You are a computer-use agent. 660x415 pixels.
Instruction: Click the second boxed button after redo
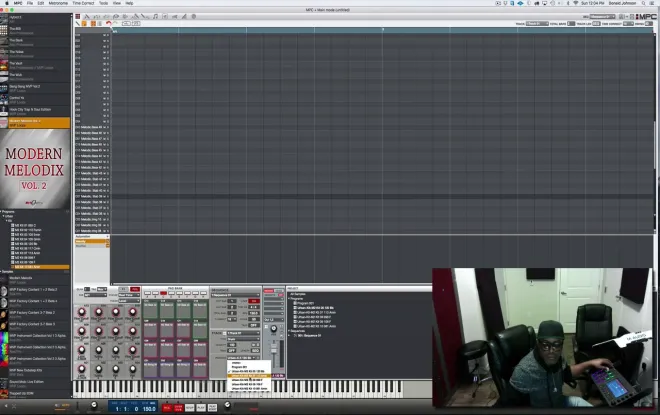pos(136,24)
